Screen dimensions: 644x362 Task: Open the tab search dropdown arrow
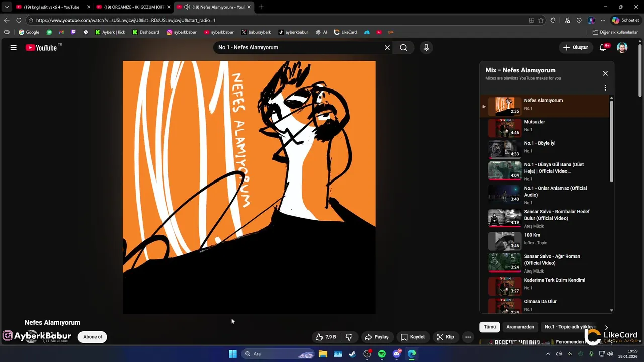6,7
